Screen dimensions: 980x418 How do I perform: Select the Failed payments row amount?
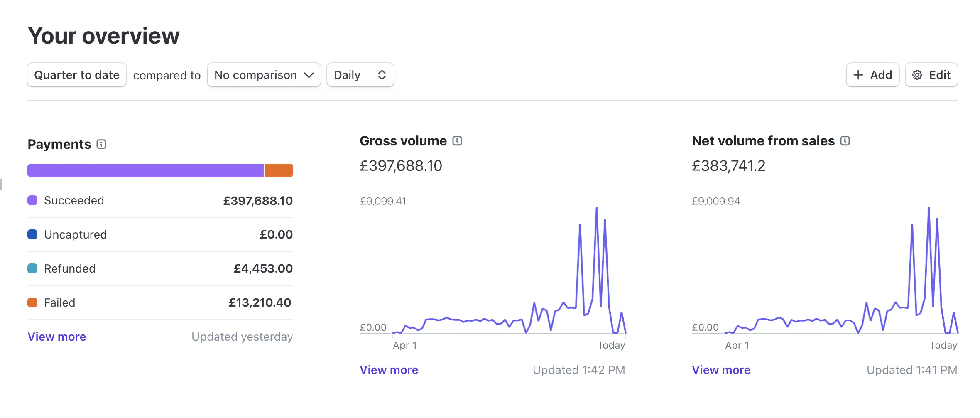(x=260, y=302)
